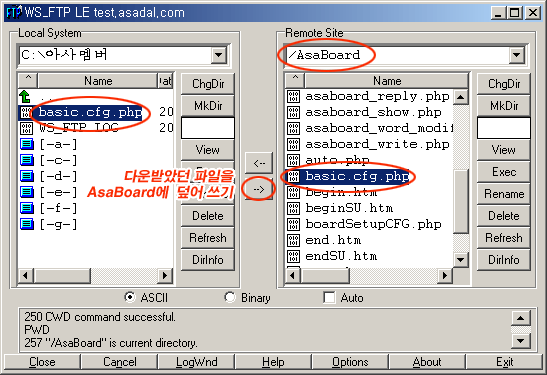Image resolution: width=547 pixels, height=375 pixels.
Task: Click local file mask input field
Action: pyautogui.click(x=208, y=128)
